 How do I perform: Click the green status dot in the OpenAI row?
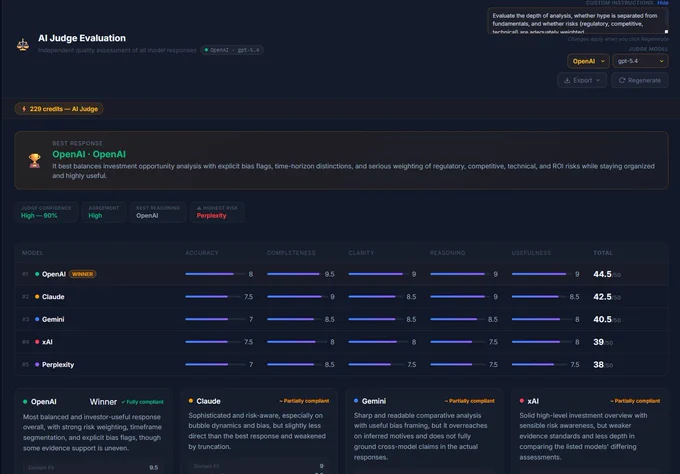37,274
